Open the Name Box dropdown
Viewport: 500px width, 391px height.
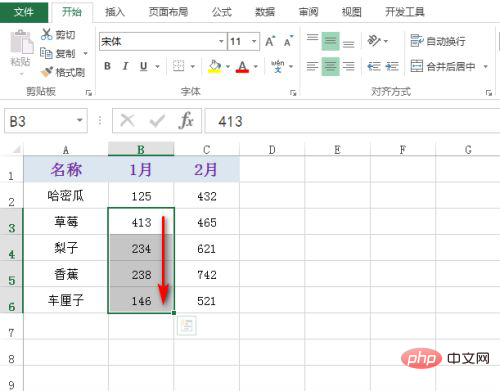click(80, 120)
